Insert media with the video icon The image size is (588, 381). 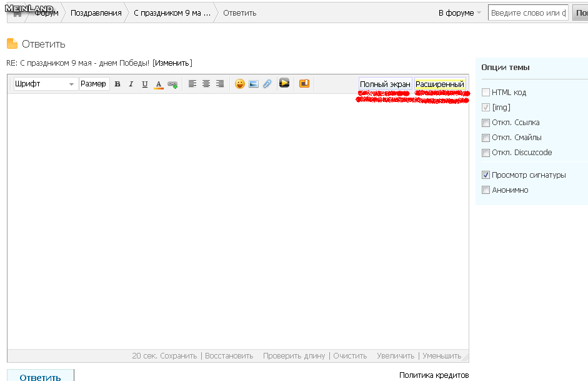[284, 83]
